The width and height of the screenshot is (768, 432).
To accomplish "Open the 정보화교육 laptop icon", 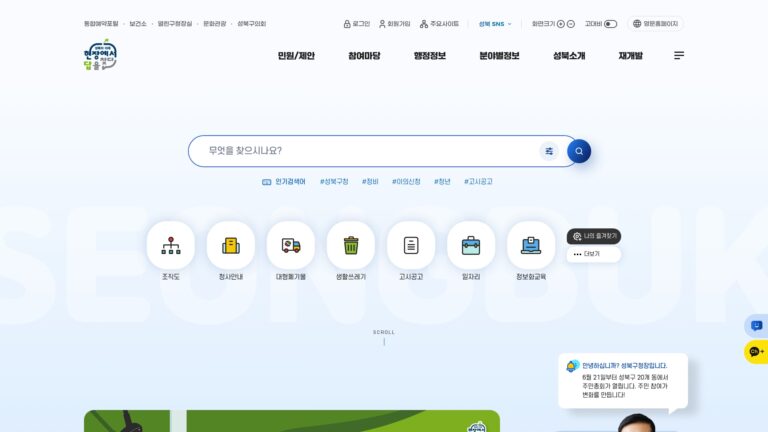I will pos(531,245).
